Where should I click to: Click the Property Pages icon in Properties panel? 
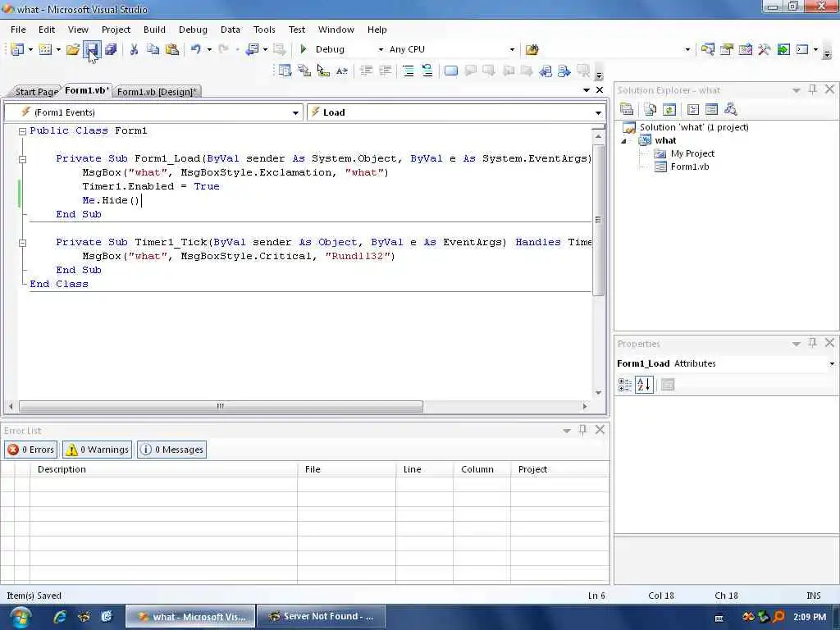click(x=668, y=385)
